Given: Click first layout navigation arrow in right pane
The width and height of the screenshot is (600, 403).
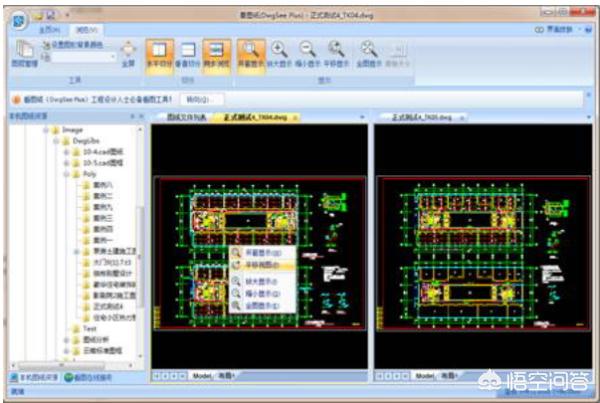Looking at the screenshot, I should 380,377.
